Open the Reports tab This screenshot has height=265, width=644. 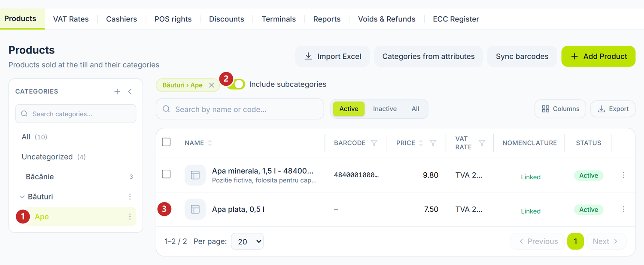[x=327, y=19]
